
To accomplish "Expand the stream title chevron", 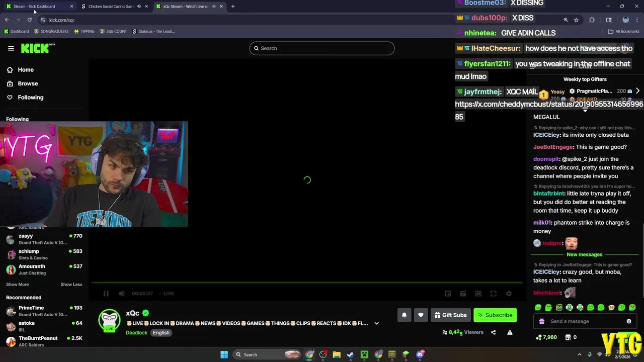I will click(376, 324).
